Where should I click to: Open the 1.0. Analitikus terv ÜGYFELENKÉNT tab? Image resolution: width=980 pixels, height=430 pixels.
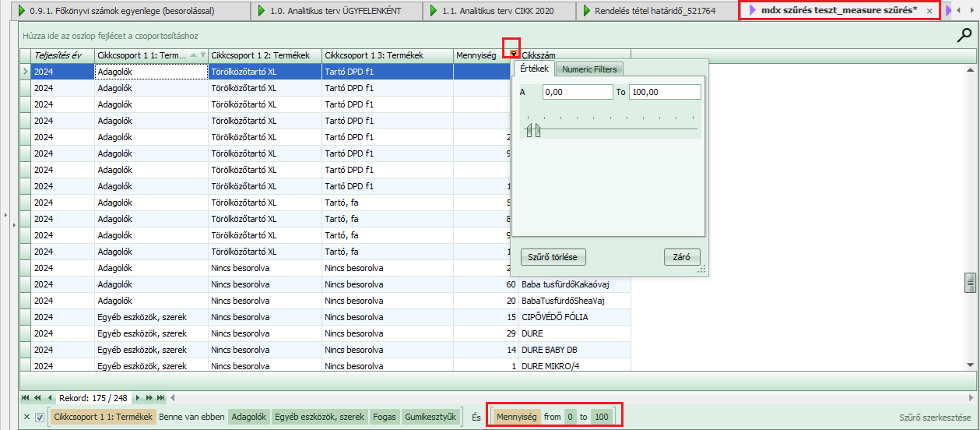click(x=335, y=12)
